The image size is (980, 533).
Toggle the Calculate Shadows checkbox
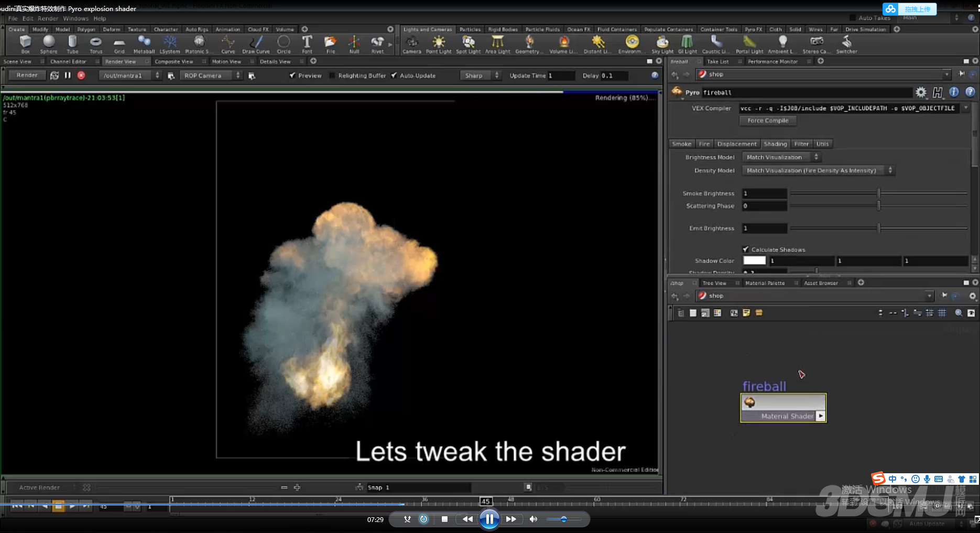(745, 249)
